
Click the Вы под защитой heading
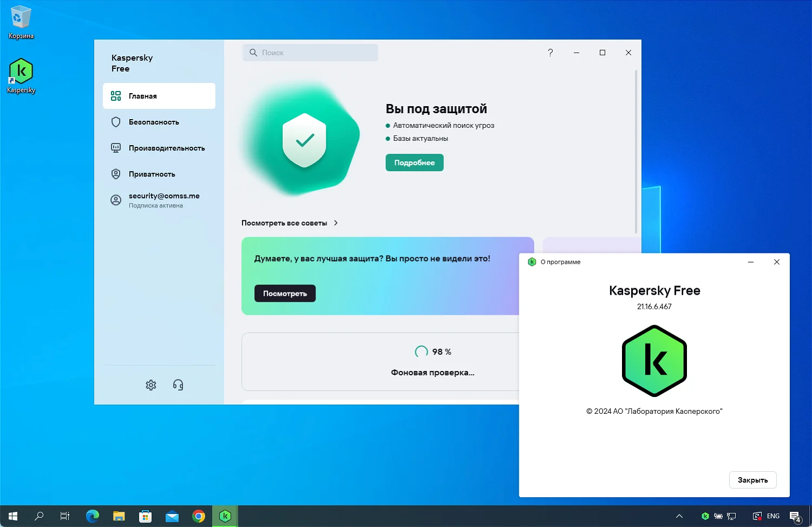[x=436, y=109]
